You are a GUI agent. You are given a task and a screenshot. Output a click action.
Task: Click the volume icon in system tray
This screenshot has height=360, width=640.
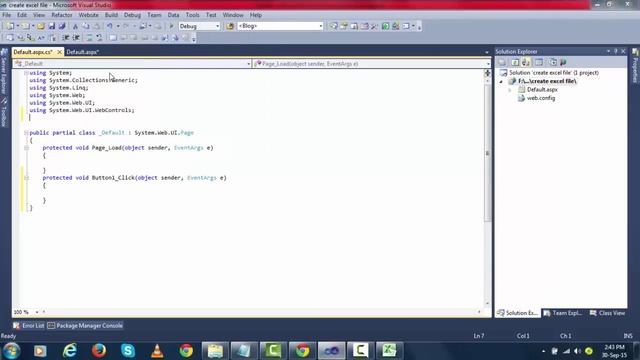577,351
